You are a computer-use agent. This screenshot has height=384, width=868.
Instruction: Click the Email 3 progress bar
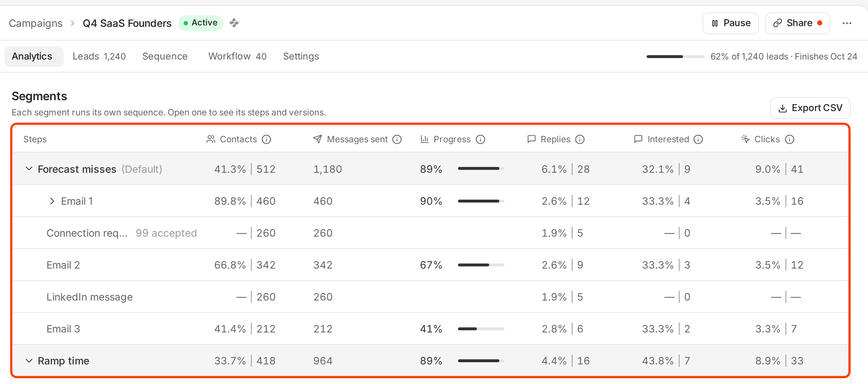pos(481,329)
